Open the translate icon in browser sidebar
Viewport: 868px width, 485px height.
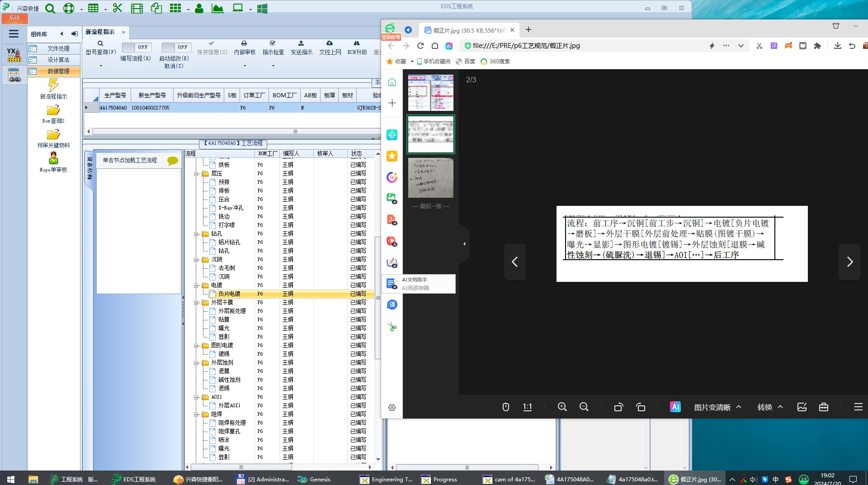[x=392, y=304]
